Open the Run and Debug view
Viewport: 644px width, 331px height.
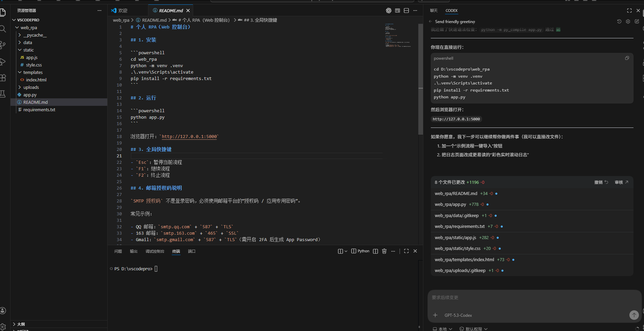3,61
